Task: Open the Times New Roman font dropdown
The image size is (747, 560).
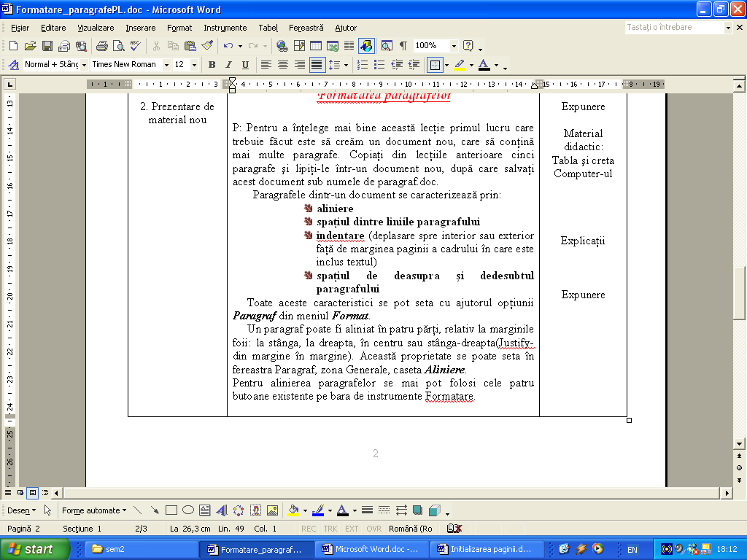Action: pyautogui.click(x=166, y=65)
